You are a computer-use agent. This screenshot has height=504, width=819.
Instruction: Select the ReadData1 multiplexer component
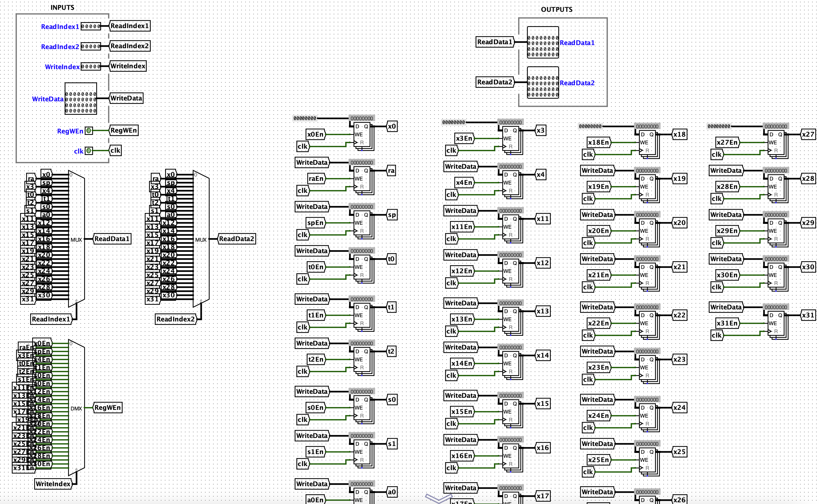pos(76,239)
